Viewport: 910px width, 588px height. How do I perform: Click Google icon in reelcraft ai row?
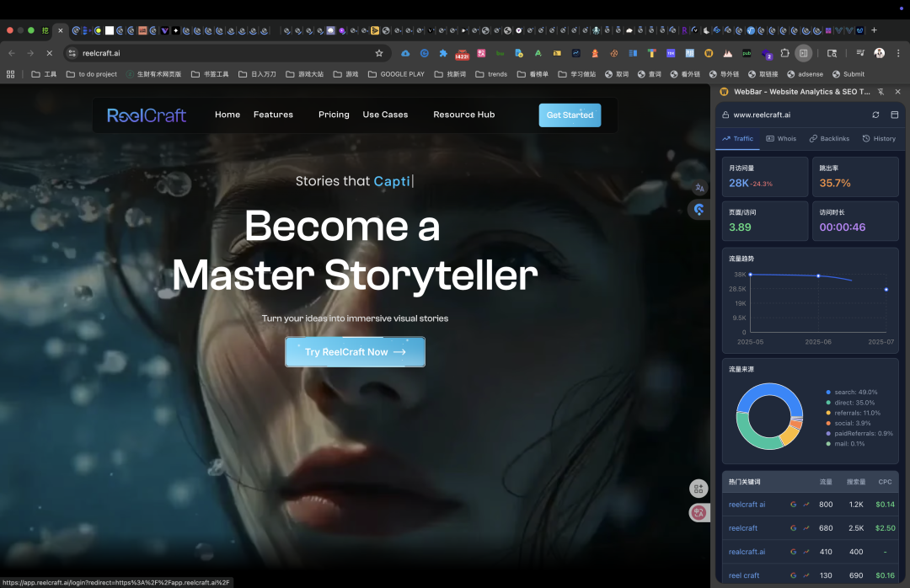(793, 505)
